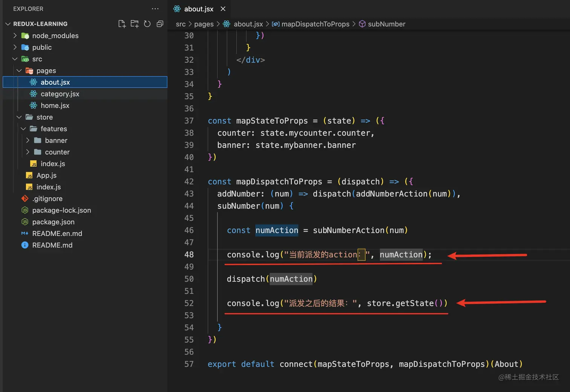Collapse the features folder chevron
Image resolution: width=570 pixels, height=392 pixels.
tap(23, 129)
